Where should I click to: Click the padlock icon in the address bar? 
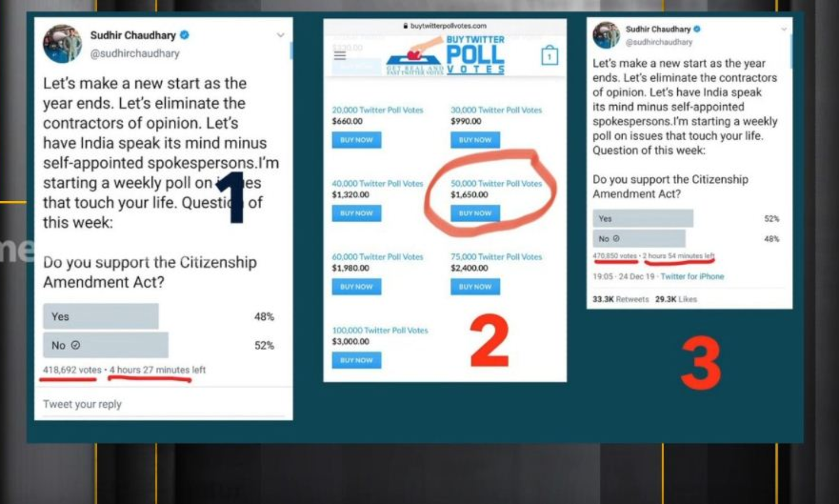[406, 26]
